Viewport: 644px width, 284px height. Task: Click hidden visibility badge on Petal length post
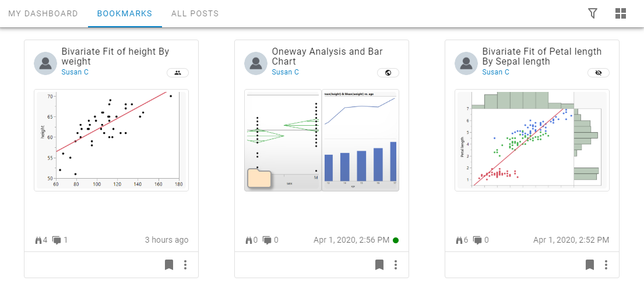point(599,73)
